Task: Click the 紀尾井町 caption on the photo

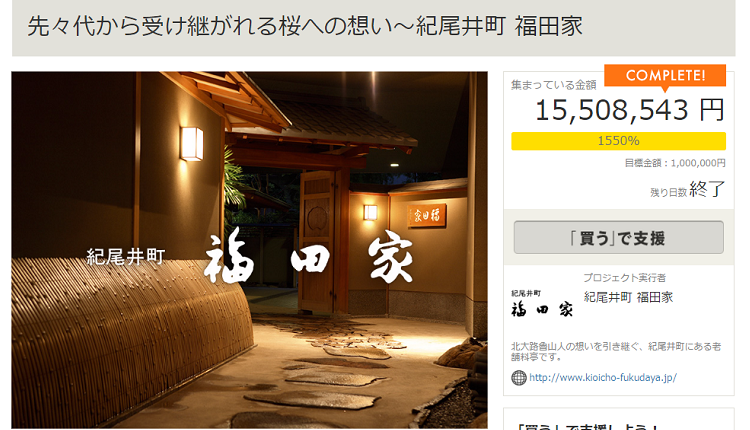Action: coord(126,257)
